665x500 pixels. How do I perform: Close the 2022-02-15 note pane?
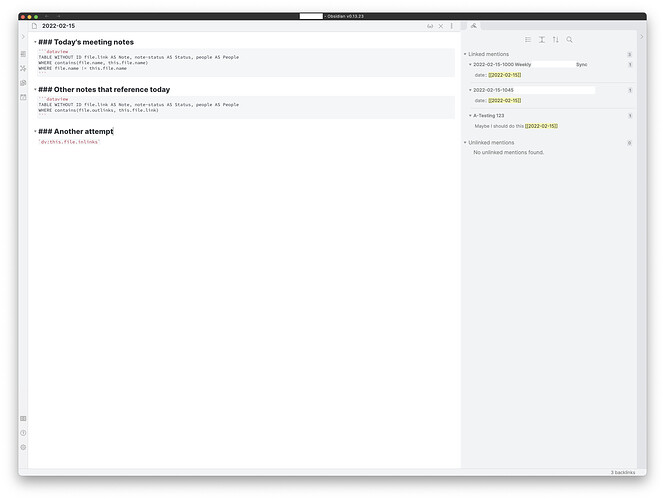[x=441, y=26]
